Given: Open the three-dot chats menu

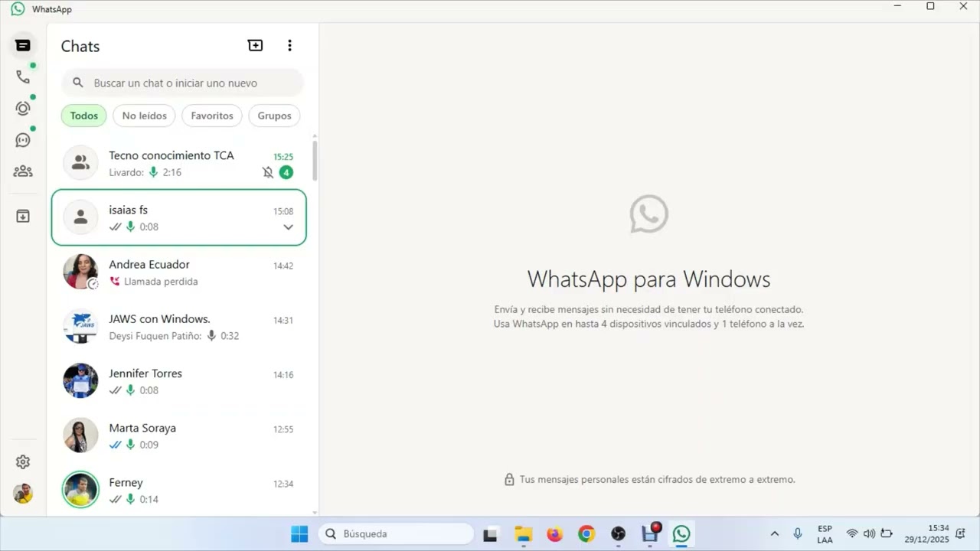Looking at the screenshot, I should click(x=289, y=46).
